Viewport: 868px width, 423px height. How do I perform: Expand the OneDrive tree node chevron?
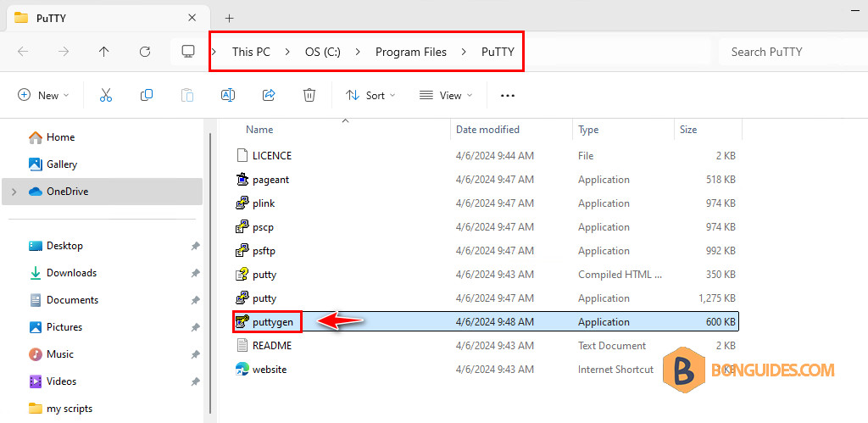tap(14, 192)
